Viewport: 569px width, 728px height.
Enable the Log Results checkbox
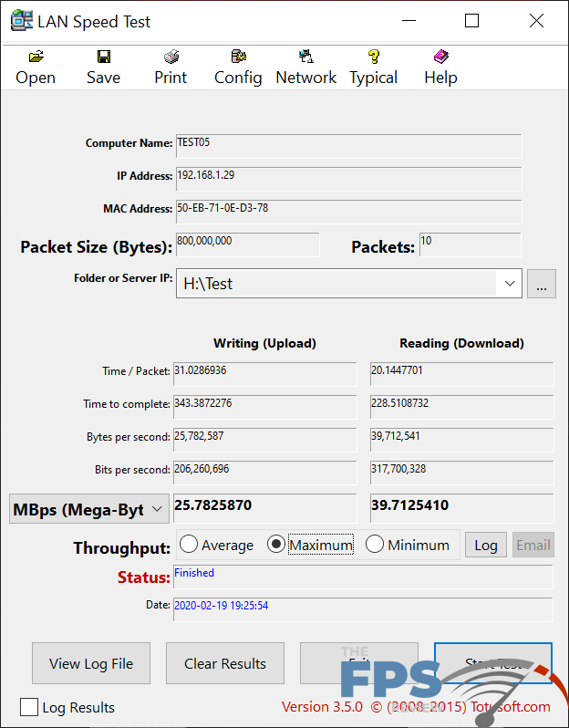tap(29, 708)
